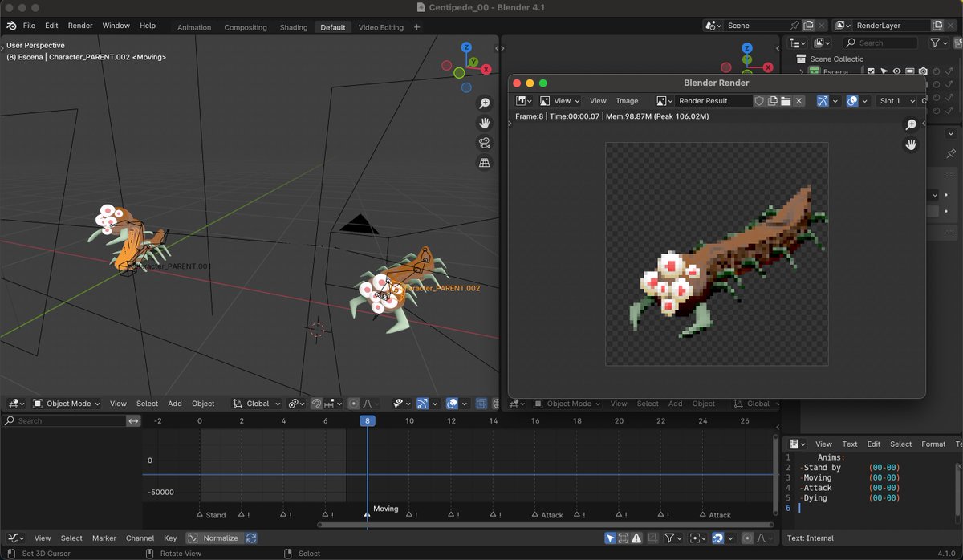Screen dimensions: 963x560
Task: Click the fake user shield icon for Render Result
Action: (759, 101)
